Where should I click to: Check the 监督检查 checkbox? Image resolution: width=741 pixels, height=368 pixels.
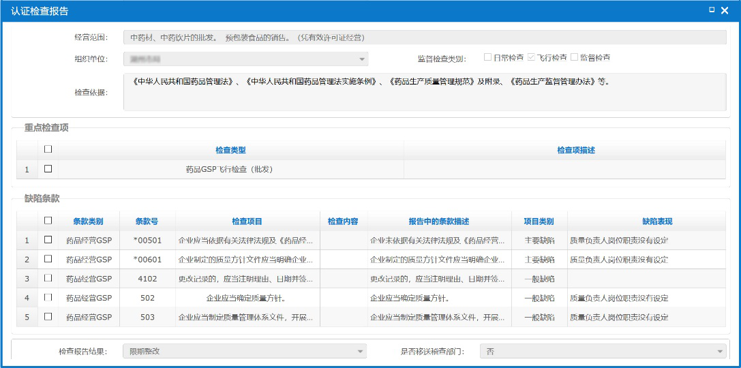pyautogui.click(x=575, y=57)
